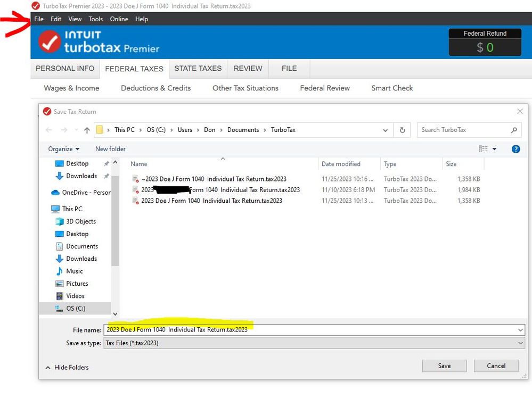Expand the address bar history dropdown

coord(385,130)
